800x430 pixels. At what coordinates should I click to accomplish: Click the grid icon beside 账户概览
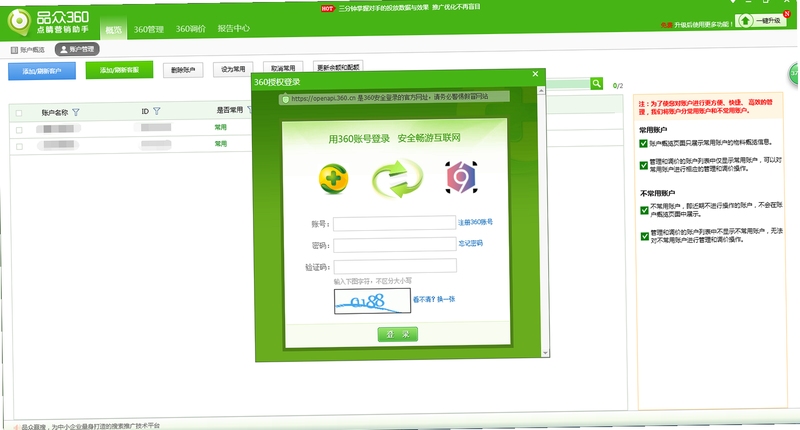[14, 50]
